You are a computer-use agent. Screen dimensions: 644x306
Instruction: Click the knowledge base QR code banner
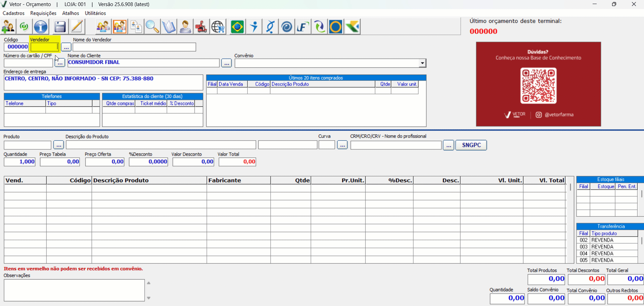coord(538,84)
